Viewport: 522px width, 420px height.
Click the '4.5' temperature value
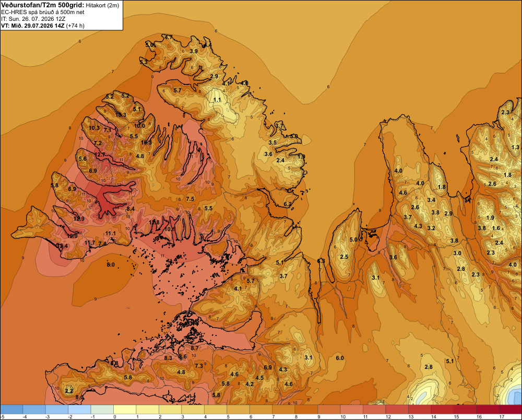pos(259,378)
